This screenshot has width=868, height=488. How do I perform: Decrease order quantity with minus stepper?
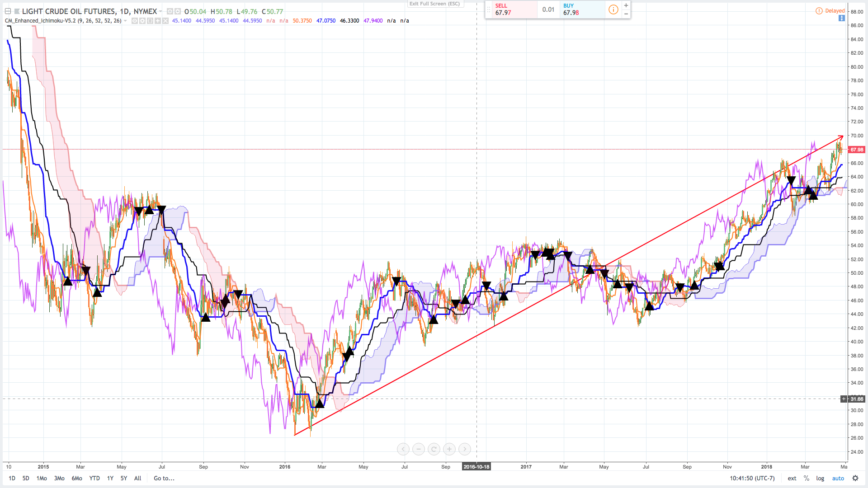click(626, 14)
